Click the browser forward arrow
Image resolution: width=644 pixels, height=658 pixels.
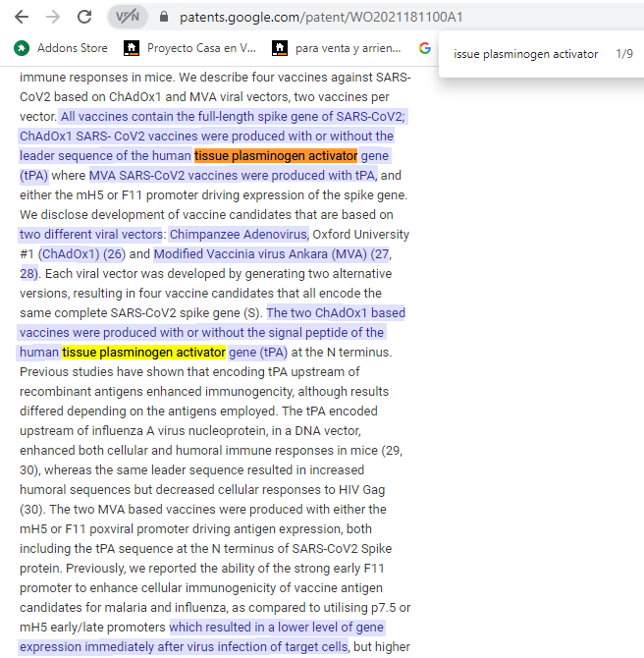[x=53, y=17]
